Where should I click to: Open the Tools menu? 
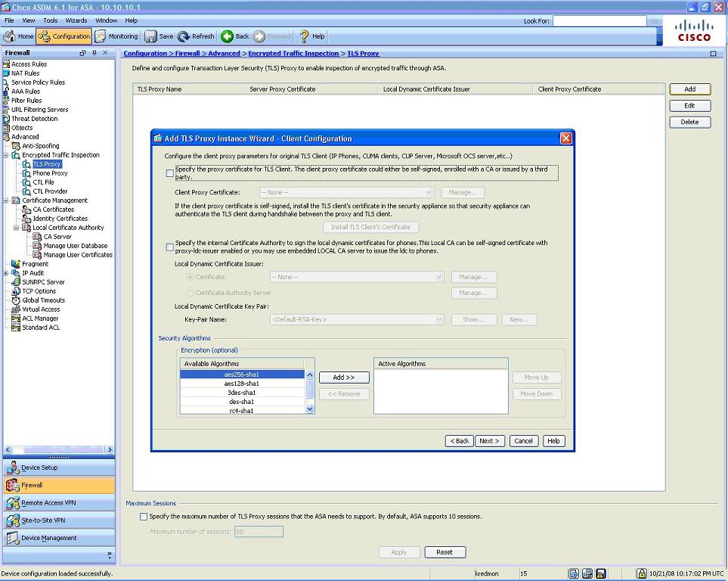pos(51,20)
